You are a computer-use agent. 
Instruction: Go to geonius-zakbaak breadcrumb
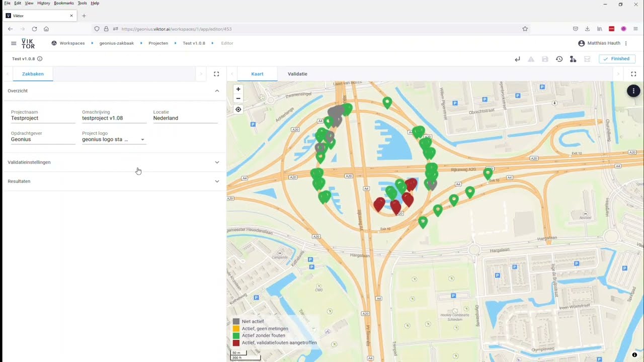click(x=117, y=43)
